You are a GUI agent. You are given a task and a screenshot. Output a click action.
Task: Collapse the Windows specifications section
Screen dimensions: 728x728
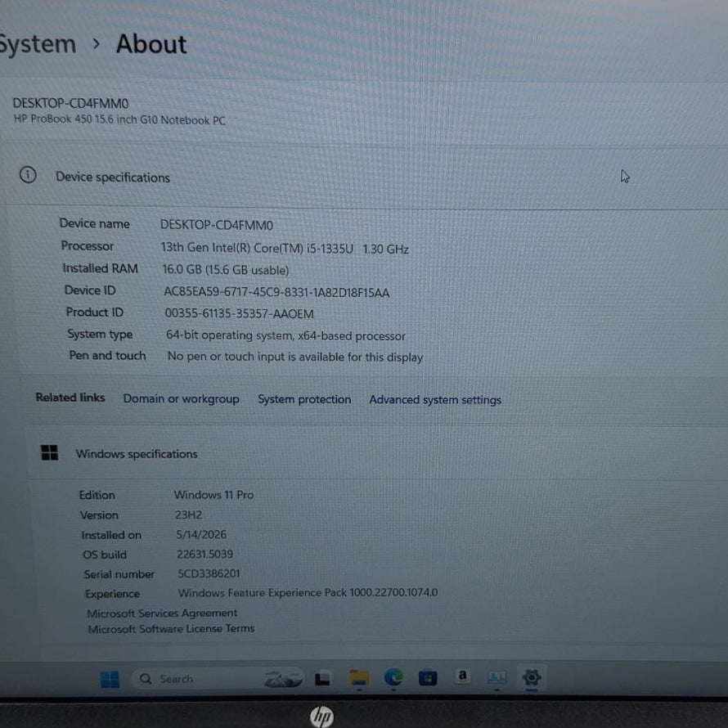click(x=379, y=454)
